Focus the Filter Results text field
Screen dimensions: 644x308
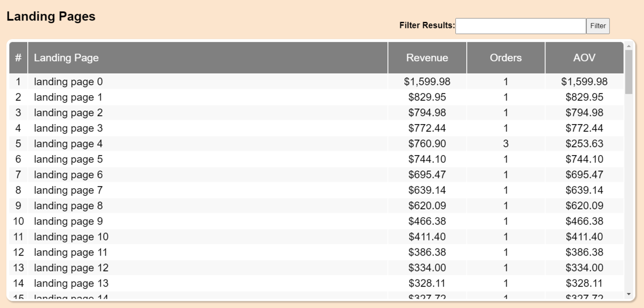pos(520,26)
